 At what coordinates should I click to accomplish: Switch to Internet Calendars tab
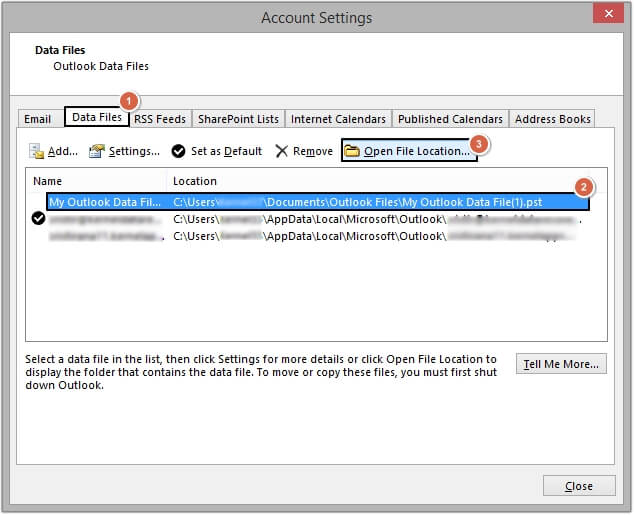pyautogui.click(x=338, y=119)
